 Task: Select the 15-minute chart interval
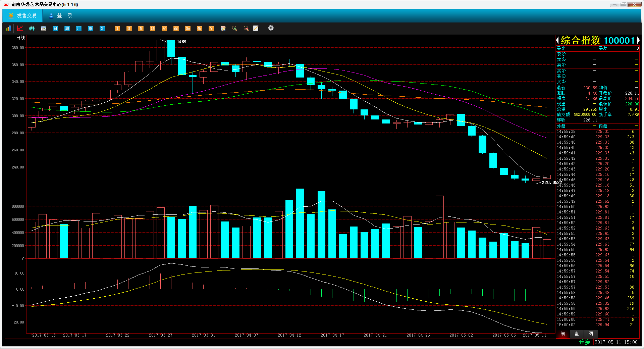pyautogui.click(x=153, y=29)
